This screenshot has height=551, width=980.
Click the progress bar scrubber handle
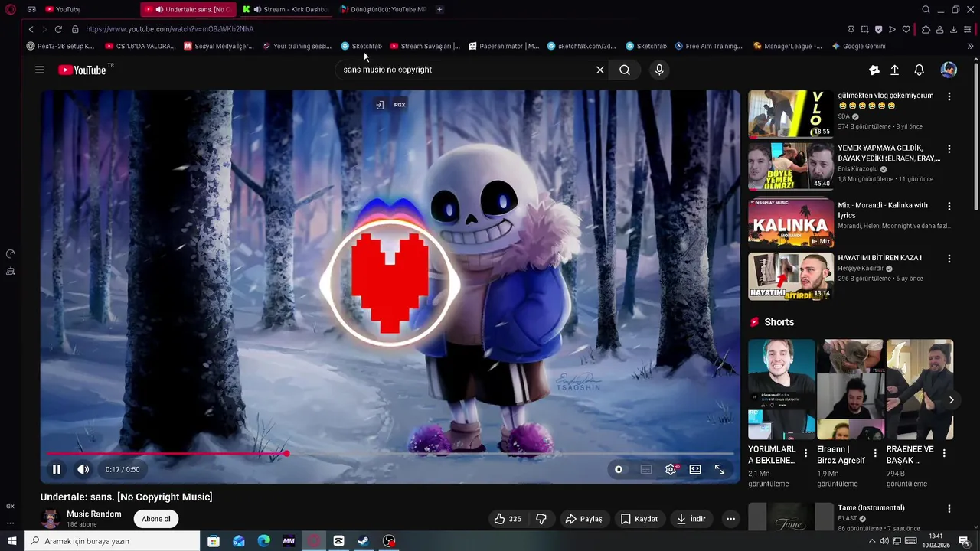286,454
